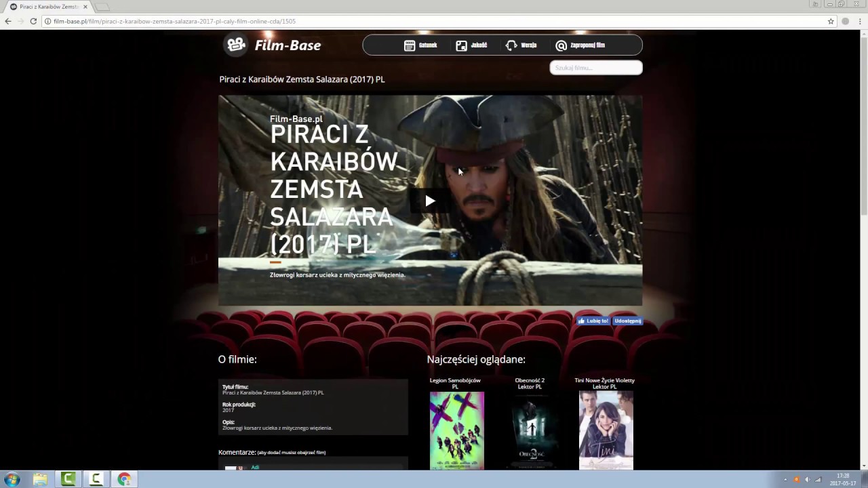This screenshot has height=488, width=868.
Task: Show hidden system tray icons
Action: tap(785, 479)
